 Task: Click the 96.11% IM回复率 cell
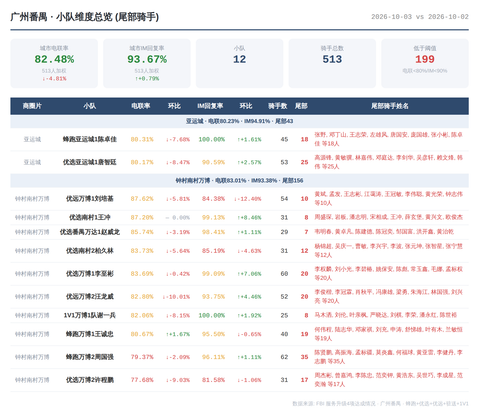click(x=213, y=357)
